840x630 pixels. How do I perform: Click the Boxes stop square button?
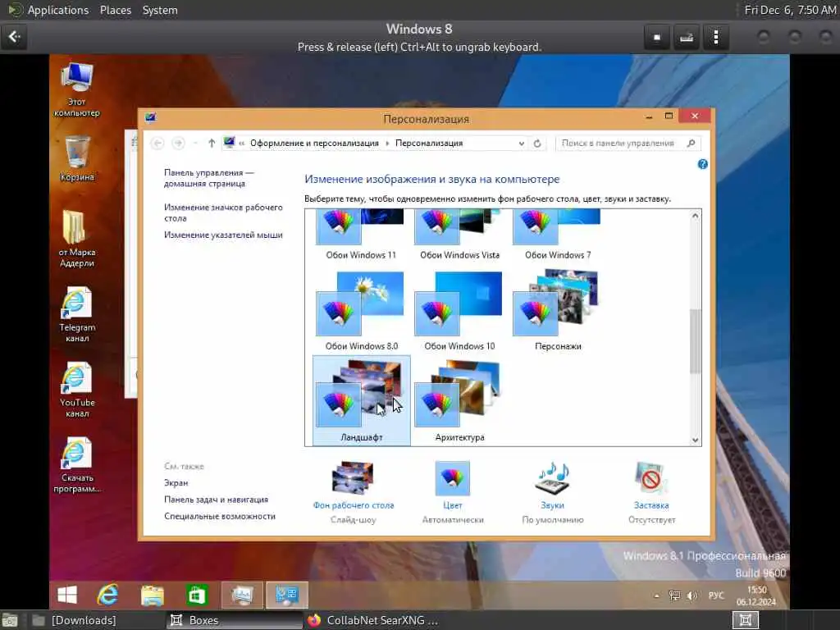pos(657,37)
